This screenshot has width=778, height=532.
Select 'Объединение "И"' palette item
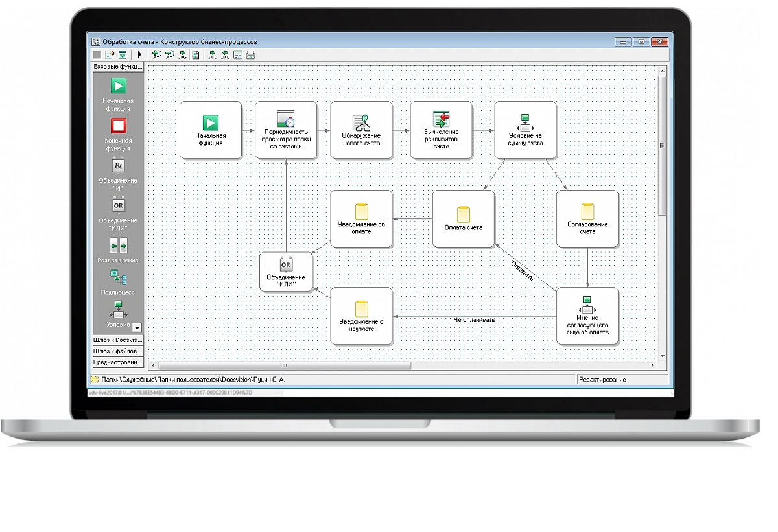(x=118, y=174)
